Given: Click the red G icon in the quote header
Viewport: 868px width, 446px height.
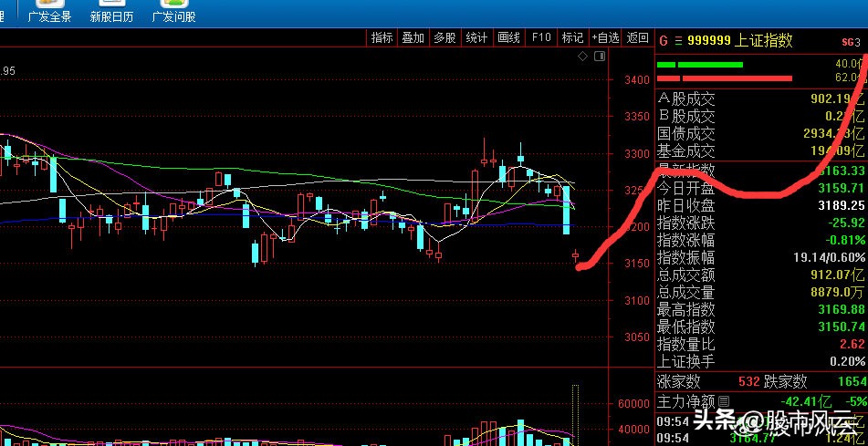Looking at the screenshot, I should coord(664,41).
